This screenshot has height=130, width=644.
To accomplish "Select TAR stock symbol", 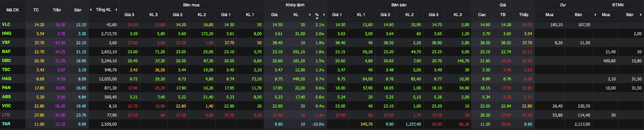I will coord(6,124).
